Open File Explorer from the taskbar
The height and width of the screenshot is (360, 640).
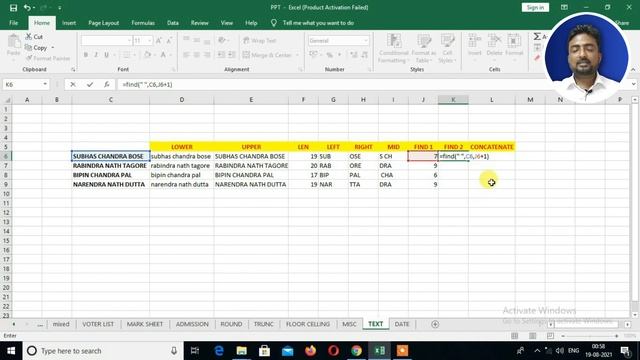pyautogui.click(x=242, y=351)
